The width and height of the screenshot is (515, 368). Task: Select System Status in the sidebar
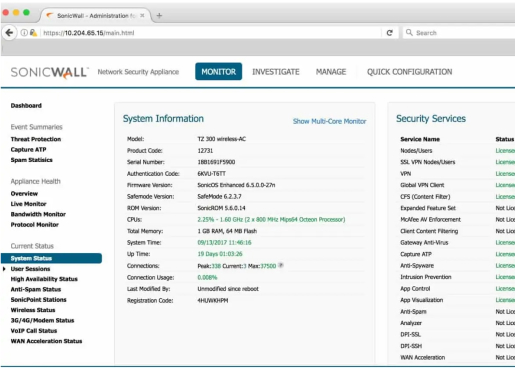52,258
